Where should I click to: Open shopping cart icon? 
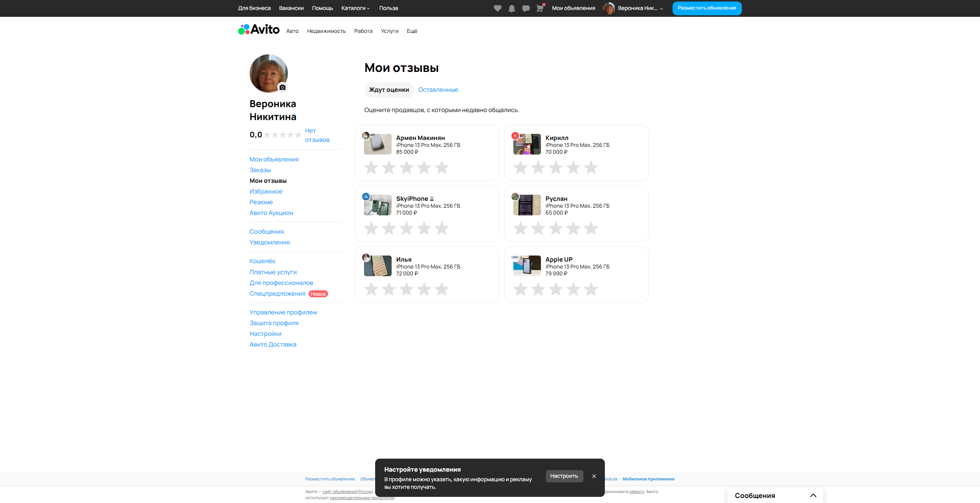click(540, 8)
